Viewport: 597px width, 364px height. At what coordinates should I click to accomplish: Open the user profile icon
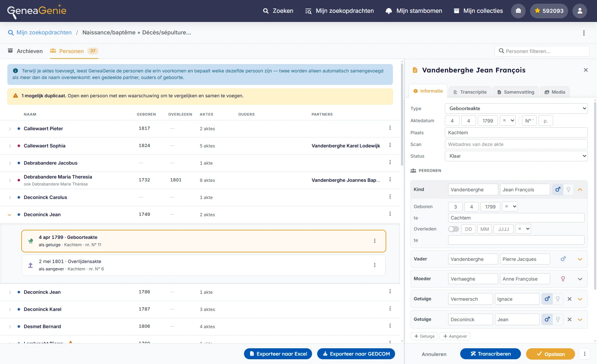tap(580, 11)
